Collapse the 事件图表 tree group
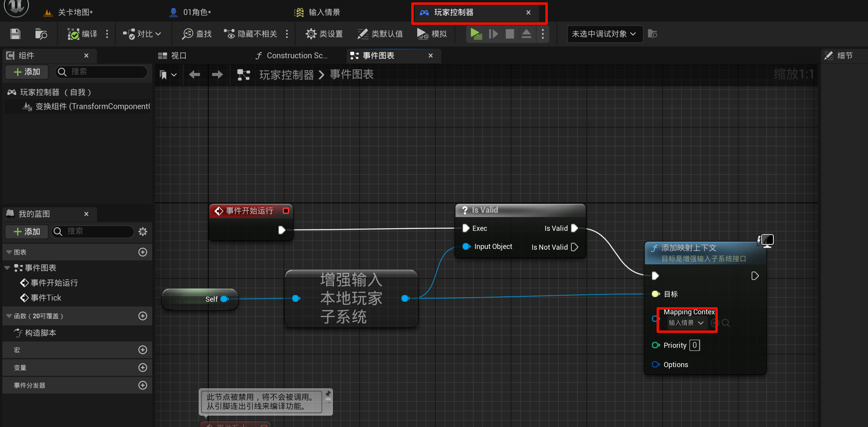 (x=7, y=268)
